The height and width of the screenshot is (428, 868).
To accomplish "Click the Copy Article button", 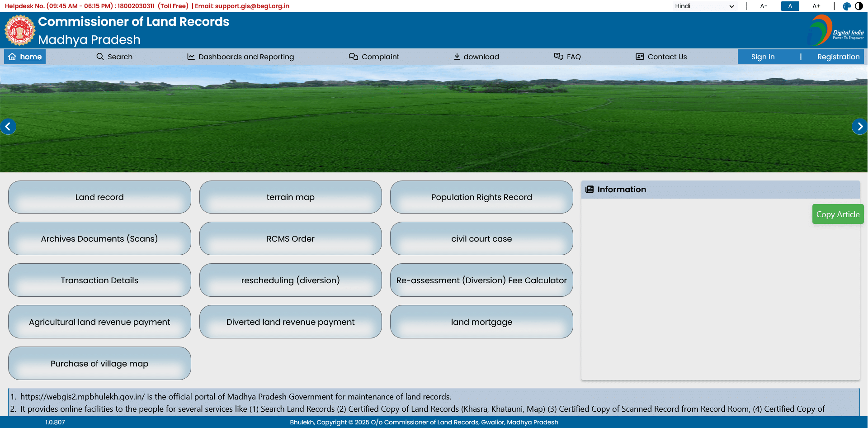I will click(x=837, y=214).
